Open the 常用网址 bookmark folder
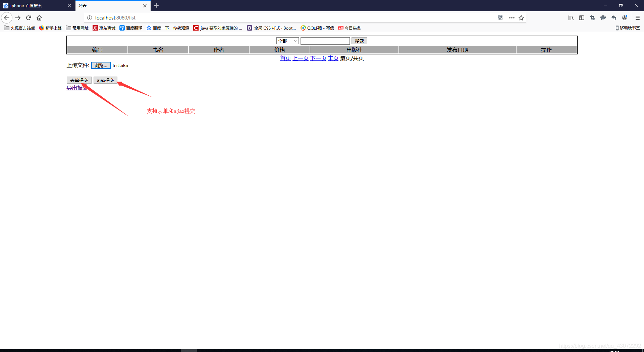Screen dimensions: 644x352 [77, 28]
